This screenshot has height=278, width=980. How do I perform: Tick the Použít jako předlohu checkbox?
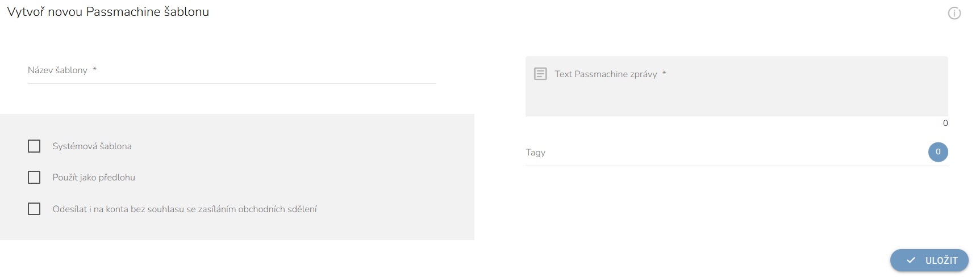coord(34,178)
